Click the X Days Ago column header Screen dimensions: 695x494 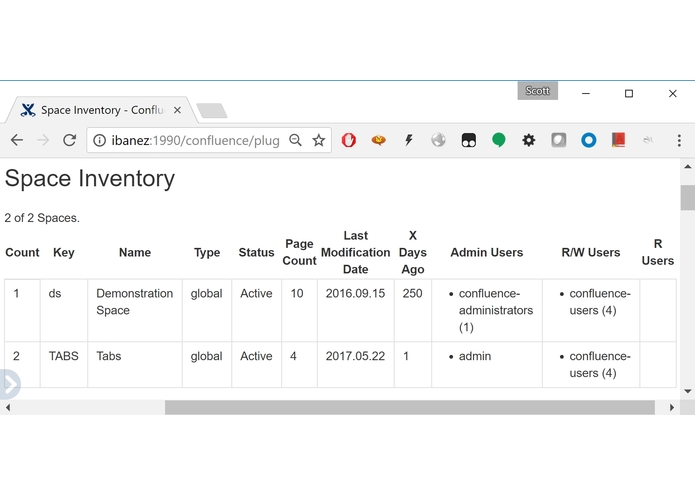click(x=413, y=252)
